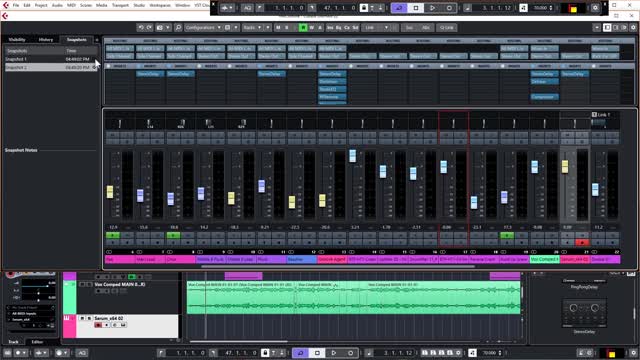Image resolution: width=640 pixels, height=360 pixels.
Task: Select the Serum_x64 02 track in the track list
Action: tap(127, 326)
